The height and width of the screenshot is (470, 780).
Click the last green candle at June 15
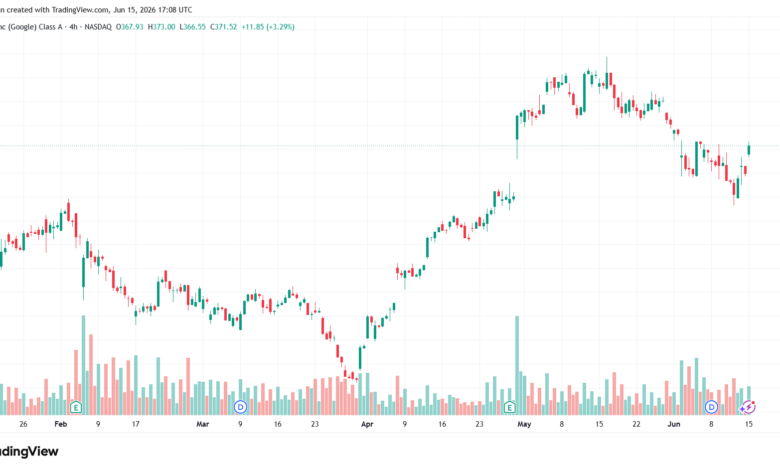coord(749,150)
